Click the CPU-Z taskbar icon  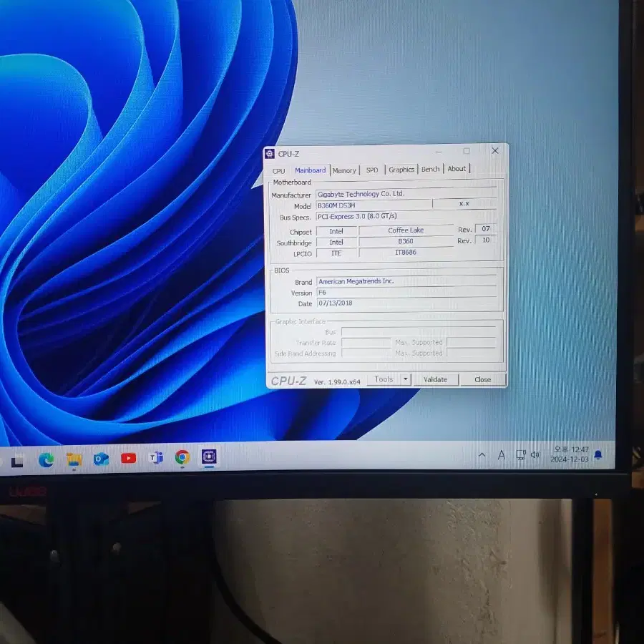209,457
